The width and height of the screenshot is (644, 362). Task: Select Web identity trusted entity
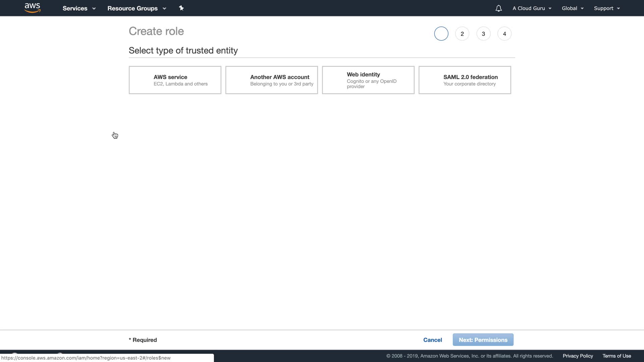(368, 80)
